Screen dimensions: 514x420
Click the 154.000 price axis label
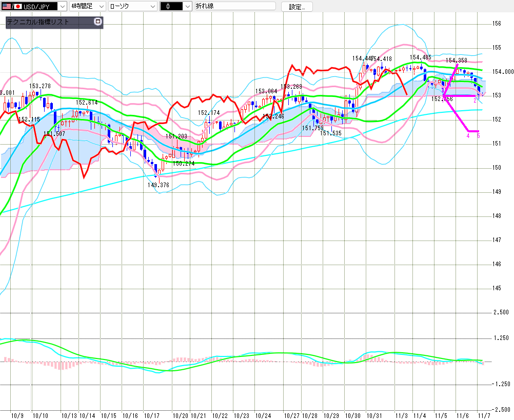502,71
